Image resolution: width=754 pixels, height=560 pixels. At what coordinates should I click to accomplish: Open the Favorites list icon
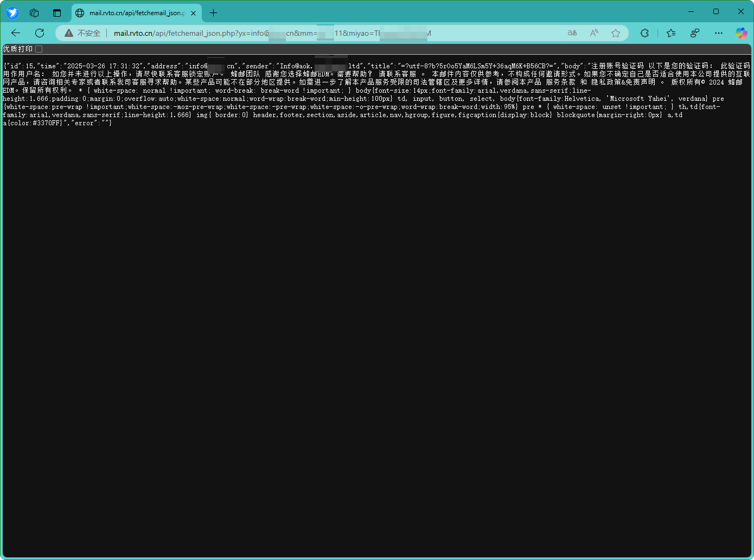click(671, 33)
